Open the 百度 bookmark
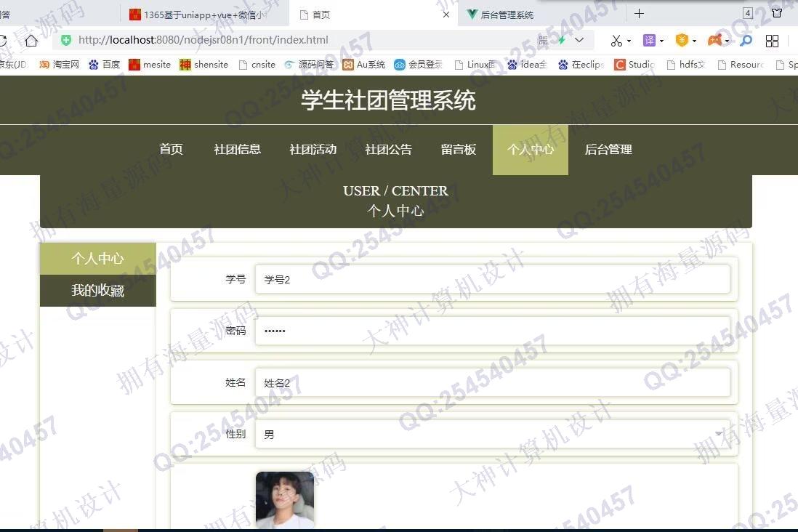This screenshot has height=532, width=798. (x=105, y=65)
